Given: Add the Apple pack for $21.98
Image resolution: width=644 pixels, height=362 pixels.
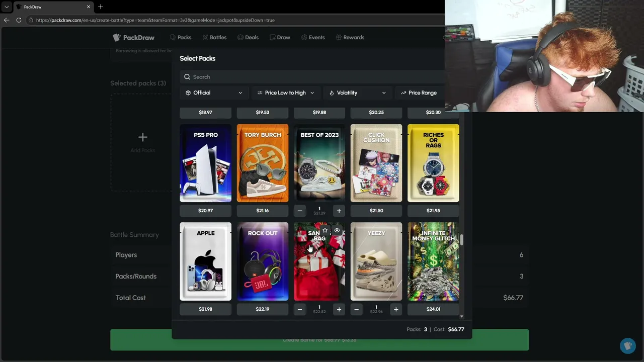Looking at the screenshot, I should (205, 309).
